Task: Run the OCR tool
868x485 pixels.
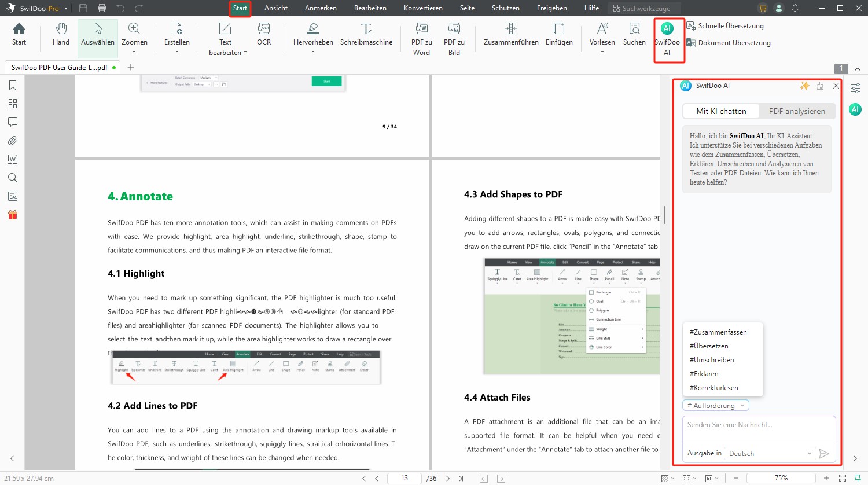Action: pyautogui.click(x=264, y=35)
